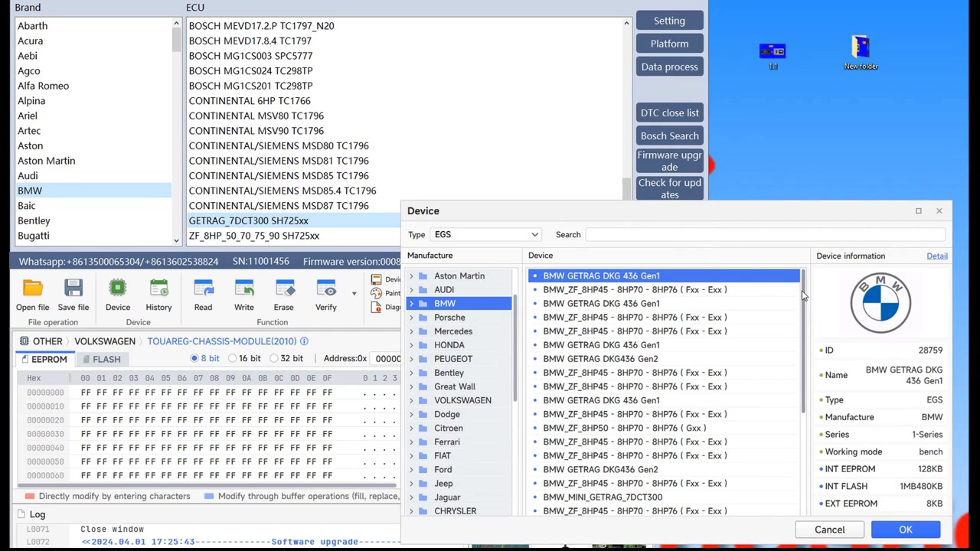Click the Aston Martin folder icon

click(x=423, y=275)
